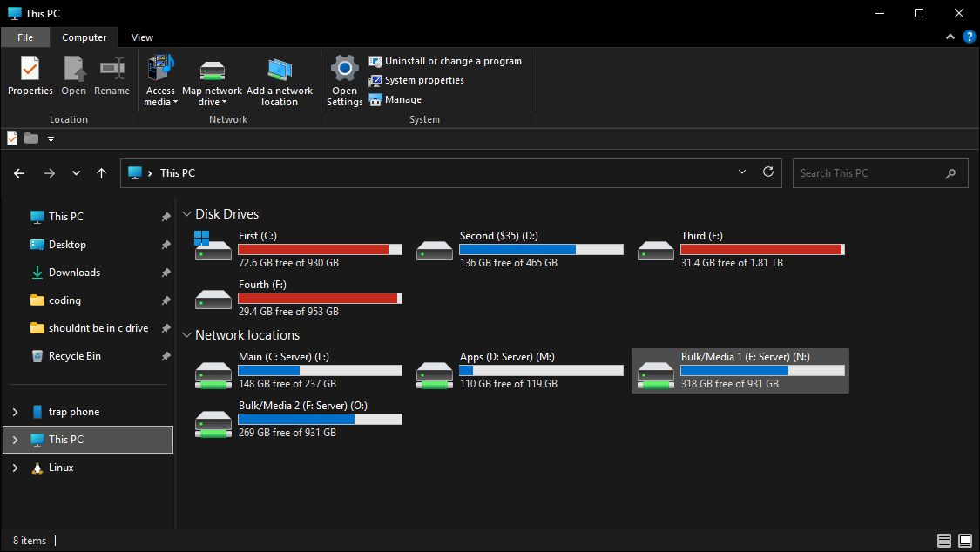Collapse the Disk Drives group
This screenshot has width=980, height=552.
click(x=187, y=214)
